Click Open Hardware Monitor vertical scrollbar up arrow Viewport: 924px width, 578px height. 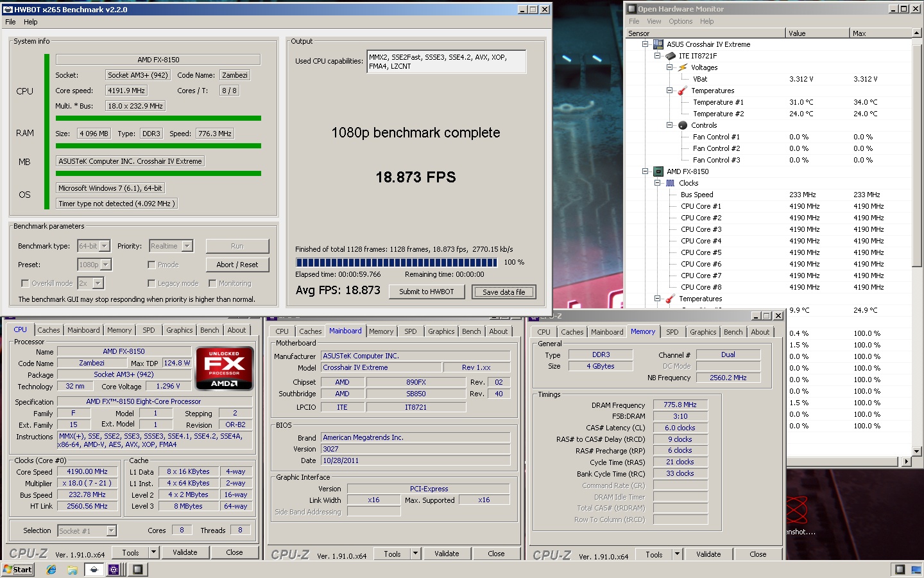tap(916, 33)
